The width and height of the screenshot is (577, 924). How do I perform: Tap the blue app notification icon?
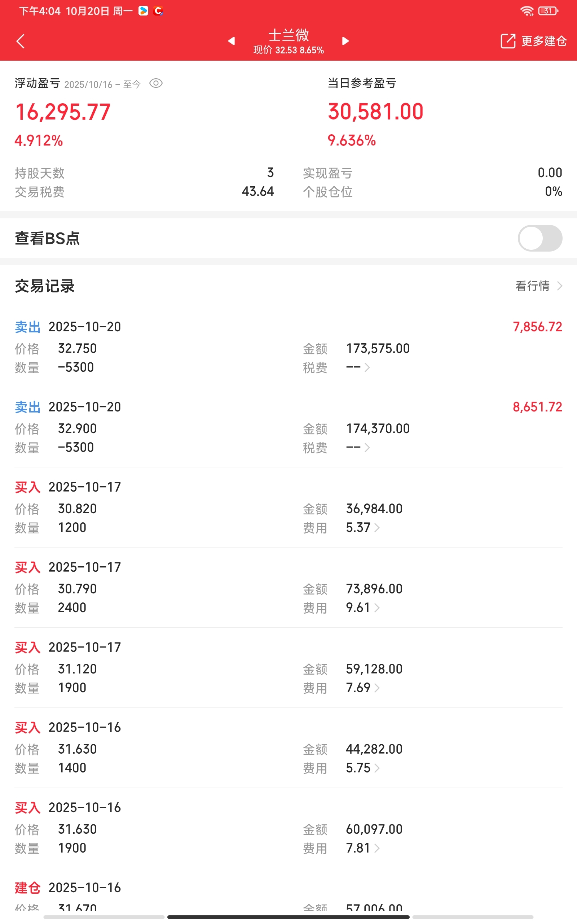(143, 11)
